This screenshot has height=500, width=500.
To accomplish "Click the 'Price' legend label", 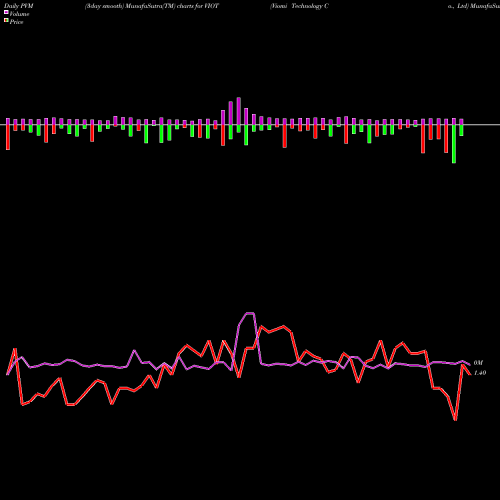I will [16, 22].
